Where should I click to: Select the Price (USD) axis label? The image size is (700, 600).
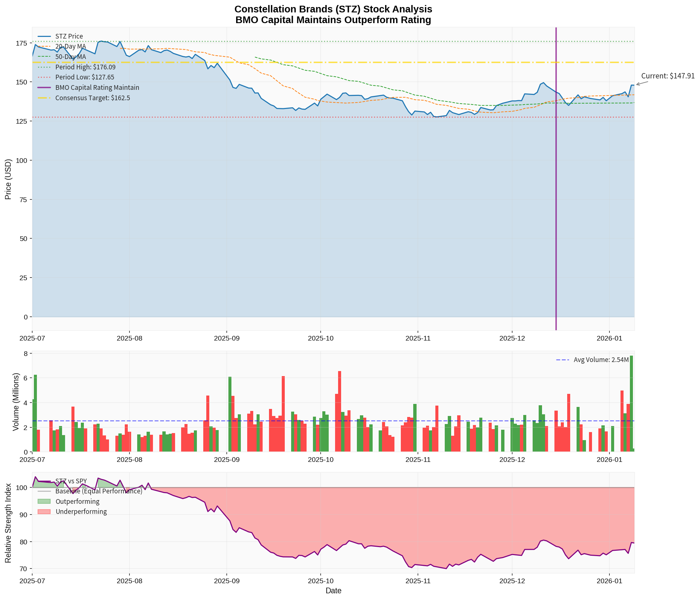coord(9,179)
